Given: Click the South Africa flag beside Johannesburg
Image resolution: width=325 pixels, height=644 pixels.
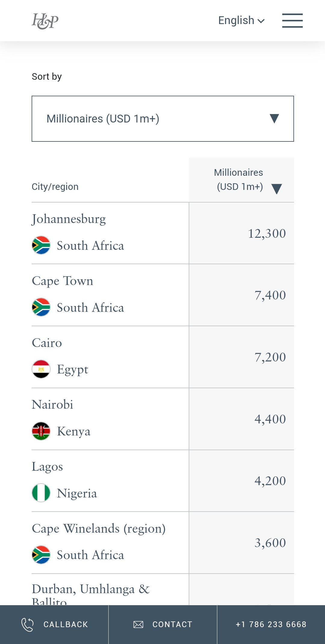Looking at the screenshot, I should point(41,245).
